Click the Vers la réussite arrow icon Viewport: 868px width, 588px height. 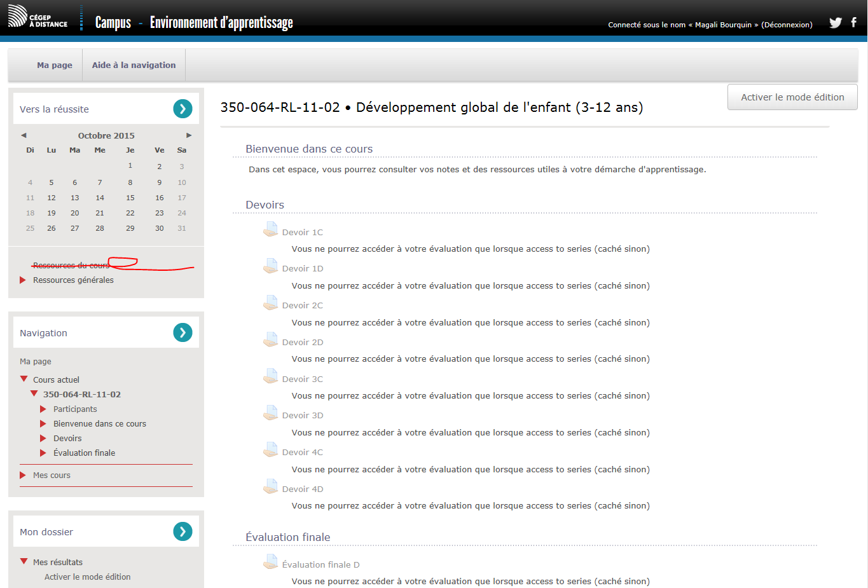[183, 109]
